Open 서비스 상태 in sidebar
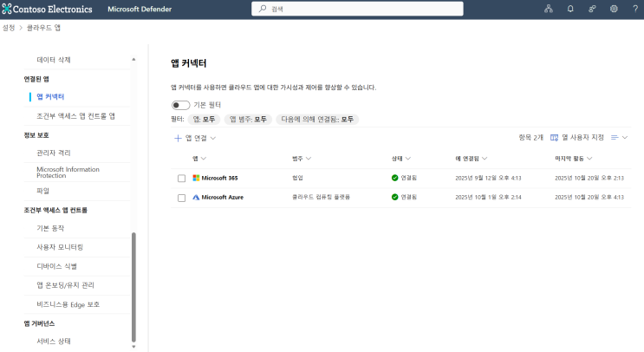 [54, 342]
